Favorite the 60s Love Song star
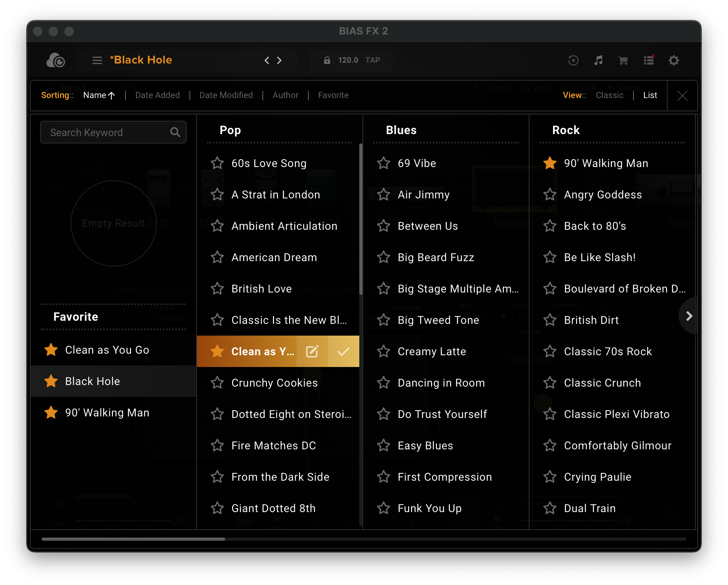This screenshot has height=585, width=728. [x=217, y=163]
